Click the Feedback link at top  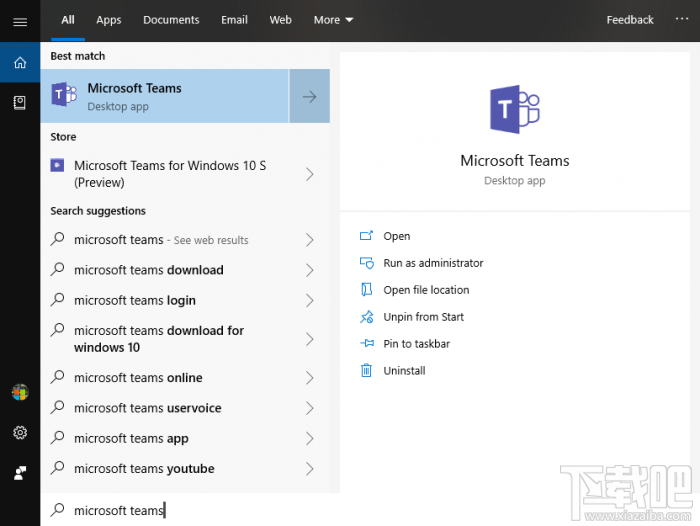pos(630,20)
